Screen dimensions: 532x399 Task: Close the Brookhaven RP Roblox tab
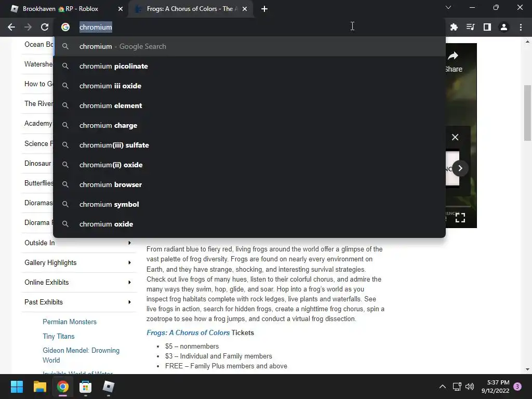121,9
